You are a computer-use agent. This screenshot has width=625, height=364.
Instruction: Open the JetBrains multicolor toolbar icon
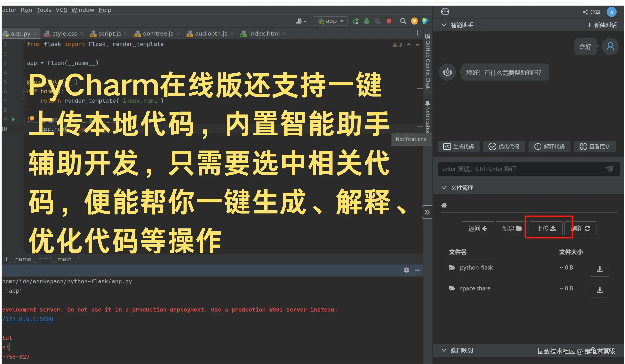(x=426, y=21)
